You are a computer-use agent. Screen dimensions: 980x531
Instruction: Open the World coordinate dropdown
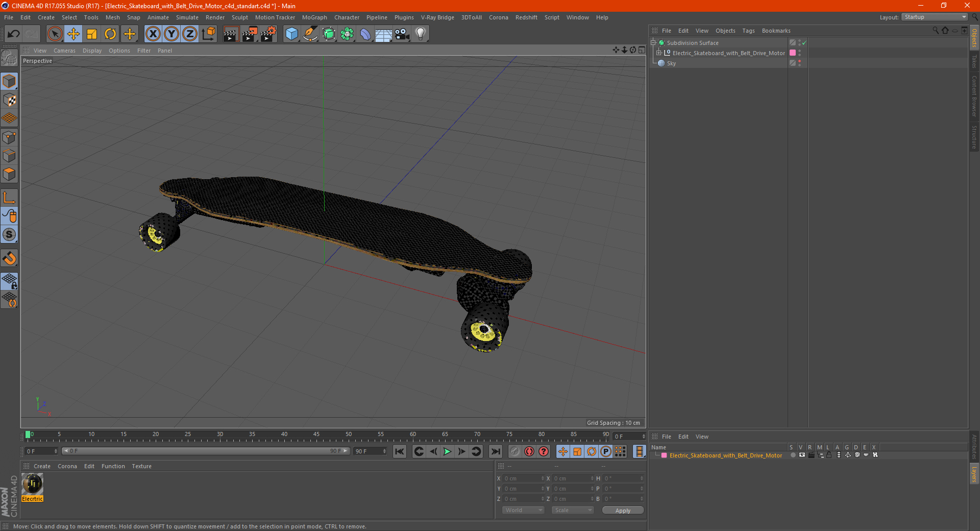click(x=523, y=510)
